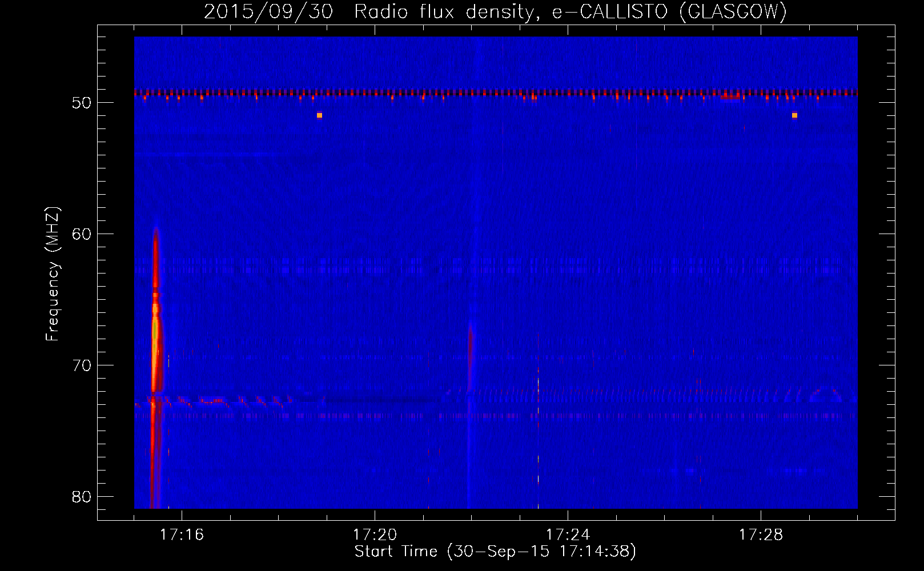Screen dimensions: 924x571
Task: Click the left 70 frequency tick label
Action: pos(82,365)
